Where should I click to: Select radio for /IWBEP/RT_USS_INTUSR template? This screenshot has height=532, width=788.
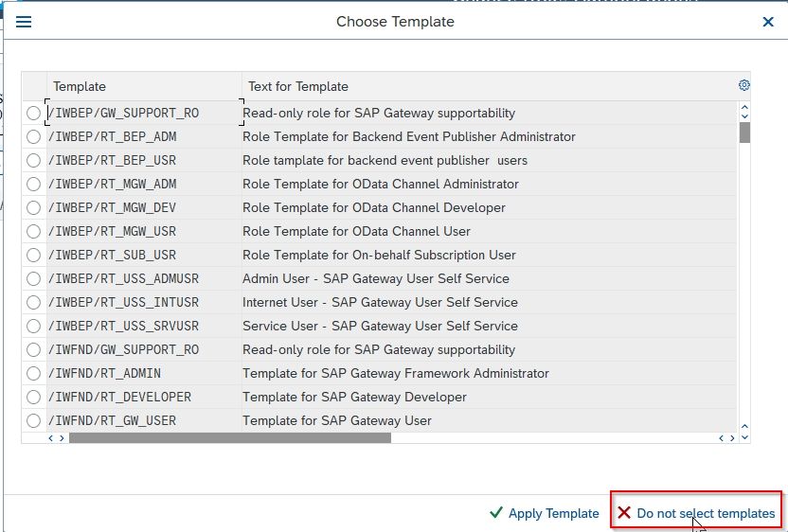tap(34, 302)
